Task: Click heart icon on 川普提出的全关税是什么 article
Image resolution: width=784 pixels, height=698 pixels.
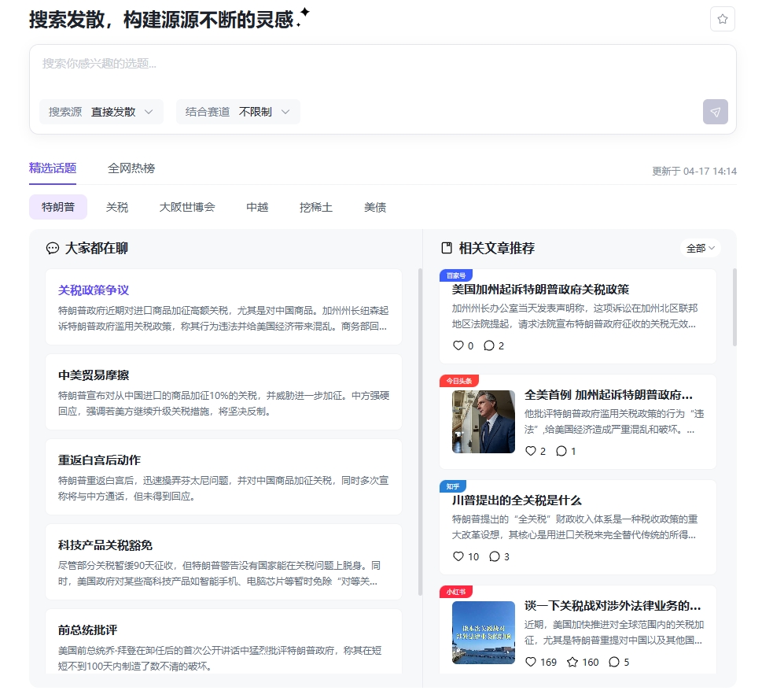Action: click(x=458, y=556)
